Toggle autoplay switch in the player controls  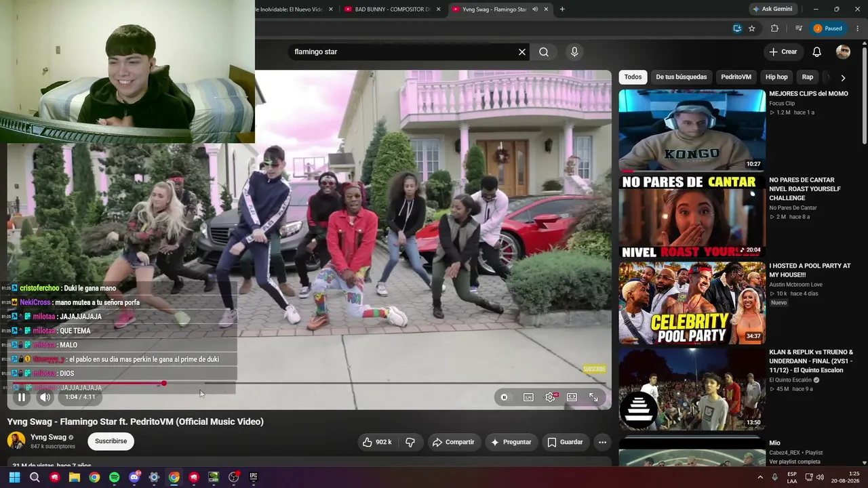click(504, 397)
